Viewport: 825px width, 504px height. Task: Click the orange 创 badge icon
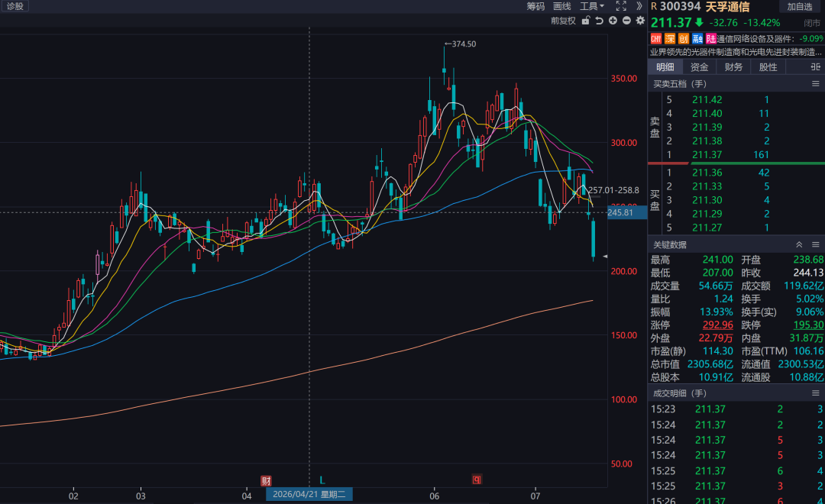(684, 38)
